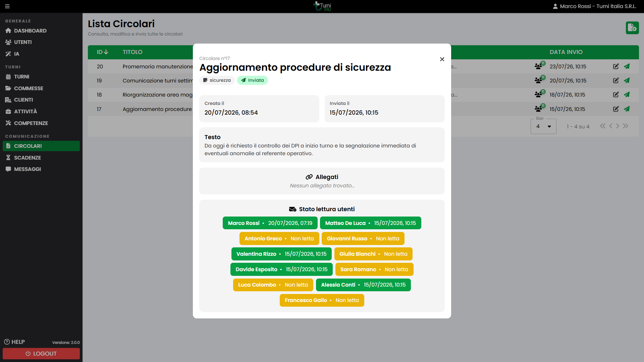Open Attività in sidebar
The height and width of the screenshot is (362, 644).
pyautogui.click(x=41, y=111)
